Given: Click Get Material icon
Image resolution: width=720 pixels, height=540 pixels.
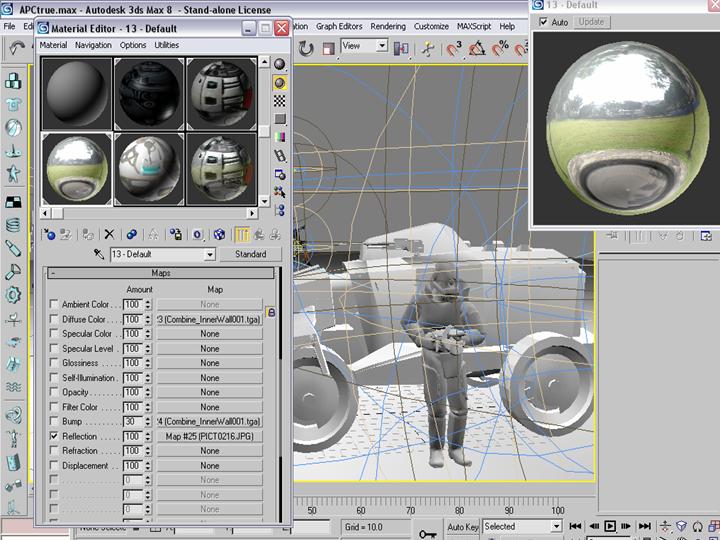Looking at the screenshot, I should pos(48,234).
